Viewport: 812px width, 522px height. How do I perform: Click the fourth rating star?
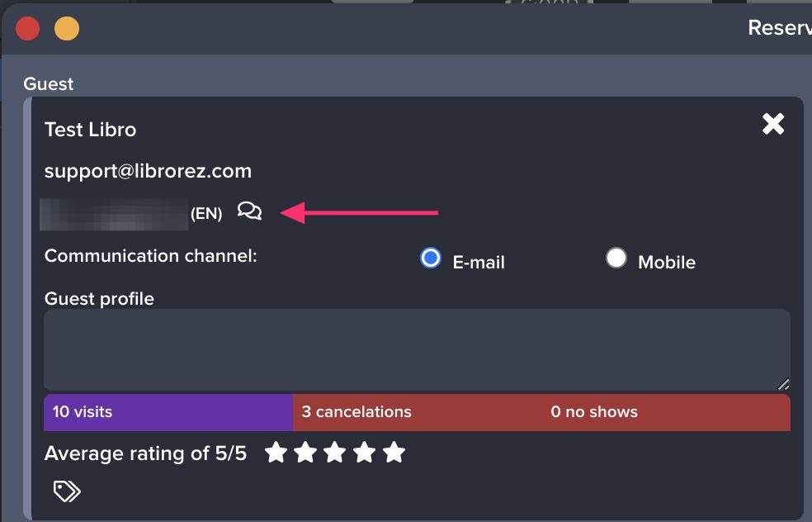365,453
